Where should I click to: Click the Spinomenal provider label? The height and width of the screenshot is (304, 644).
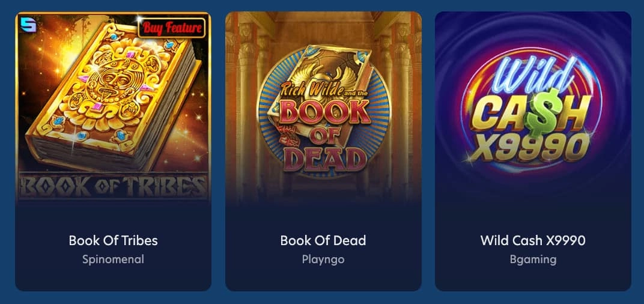click(x=114, y=260)
